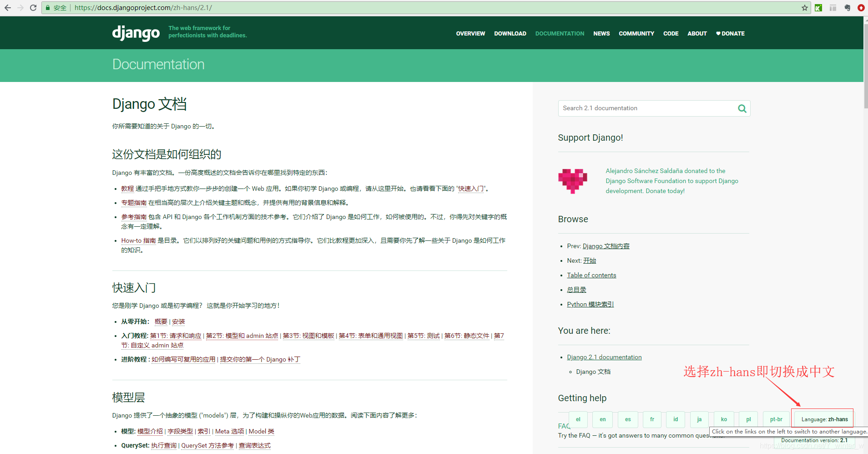Open the Python 模块索引 link
The width and height of the screenshot is (868, 454).
590,304
